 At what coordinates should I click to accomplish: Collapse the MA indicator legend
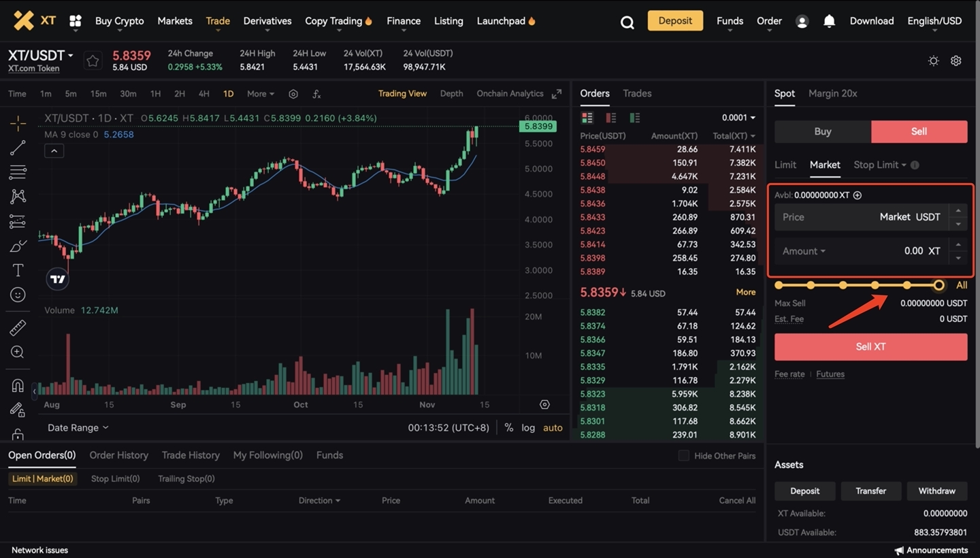pos(54,150)
